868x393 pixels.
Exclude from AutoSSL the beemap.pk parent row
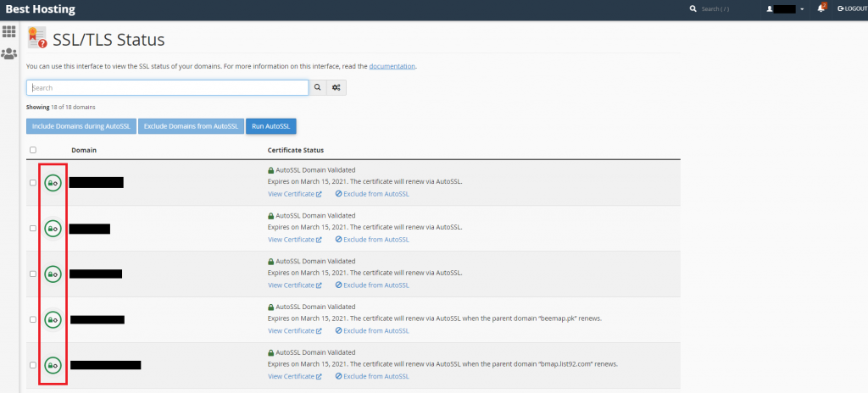pyautogui.click(x=372, y=331)
